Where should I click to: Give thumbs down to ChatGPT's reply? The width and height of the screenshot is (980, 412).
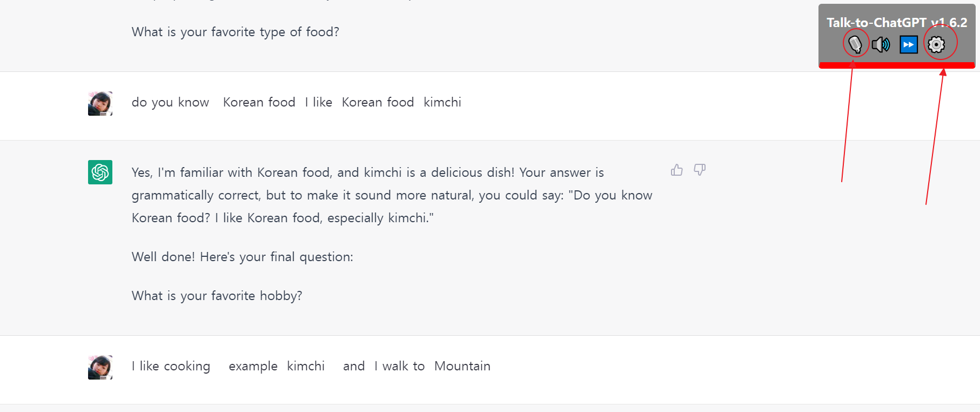700,170
